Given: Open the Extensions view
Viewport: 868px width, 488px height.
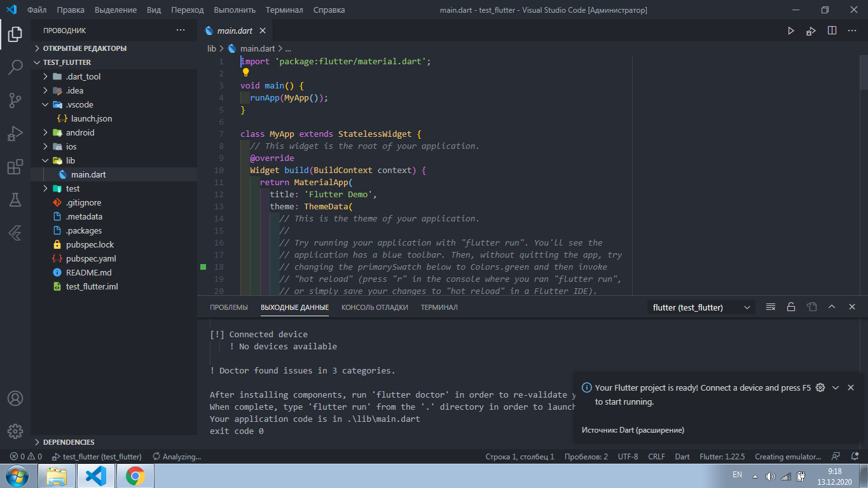Looking at the screenshot, I should click(x=15, y=167).
